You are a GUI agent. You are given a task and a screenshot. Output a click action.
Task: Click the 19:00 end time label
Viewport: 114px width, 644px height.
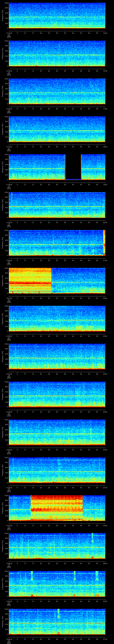tap(105, 185)
